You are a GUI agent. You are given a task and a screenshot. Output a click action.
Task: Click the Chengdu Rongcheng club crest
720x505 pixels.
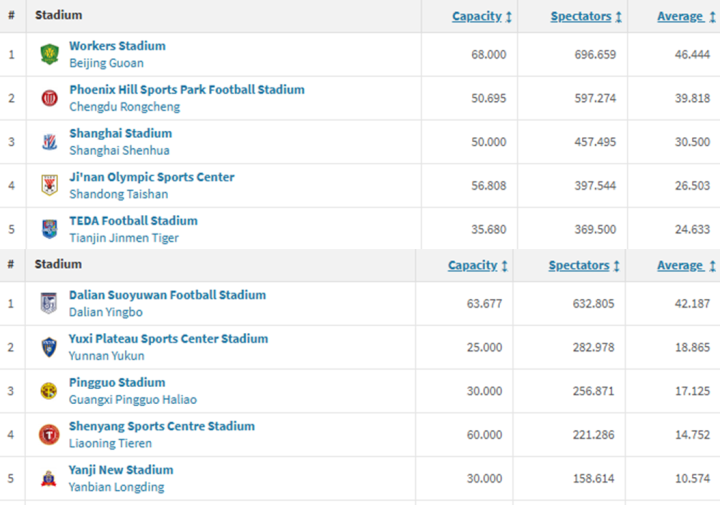pos(49,98)
